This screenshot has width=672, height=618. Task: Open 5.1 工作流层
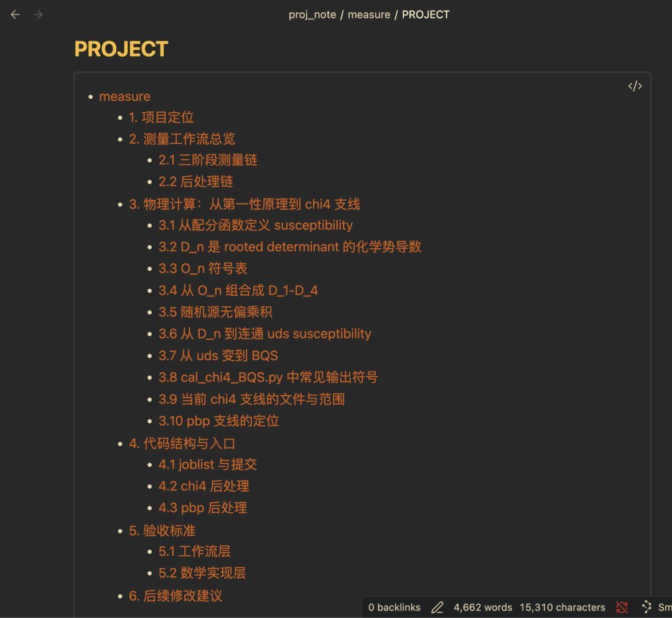[x=195, y=551]
